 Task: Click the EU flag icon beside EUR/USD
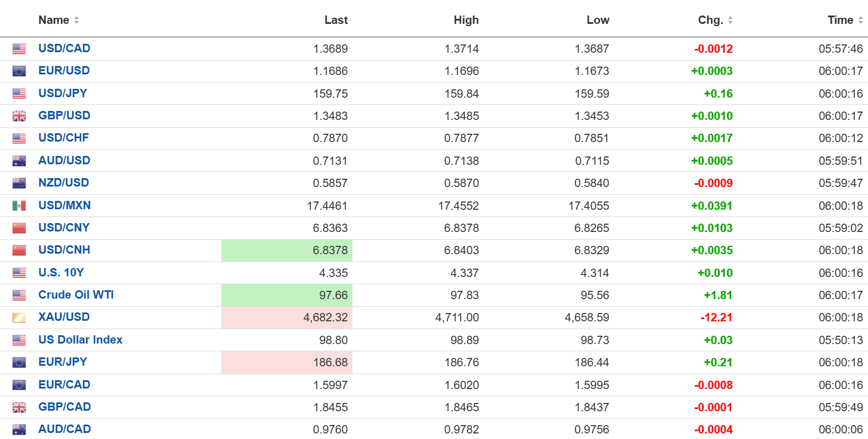click(x=19, y=71)
